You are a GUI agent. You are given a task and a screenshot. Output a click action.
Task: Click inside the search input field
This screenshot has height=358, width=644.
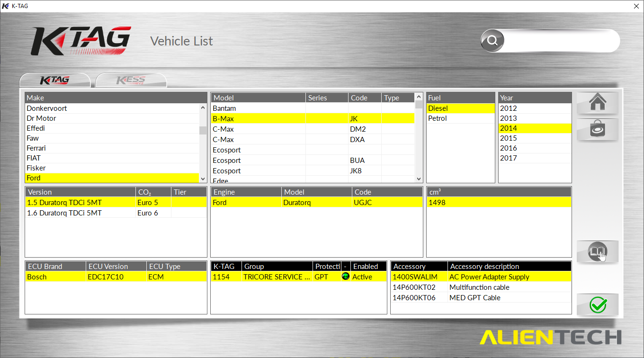(x=562, y=41)
